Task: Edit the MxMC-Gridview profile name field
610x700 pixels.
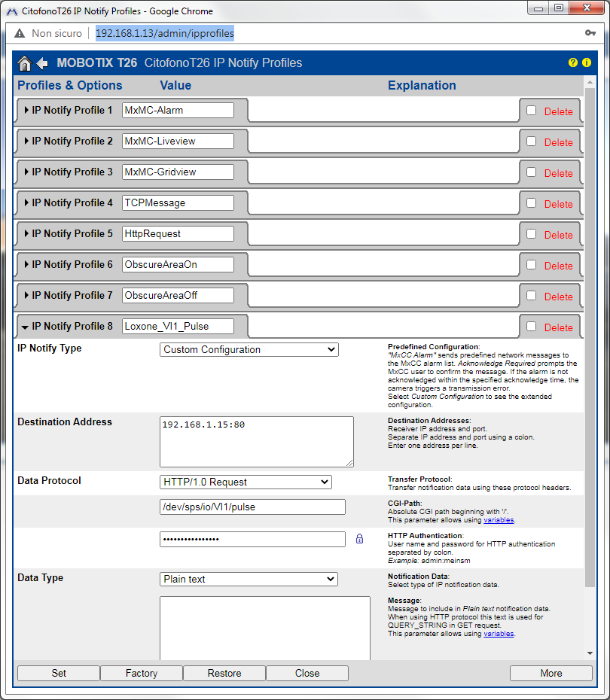Action: [x=178, y=172]
